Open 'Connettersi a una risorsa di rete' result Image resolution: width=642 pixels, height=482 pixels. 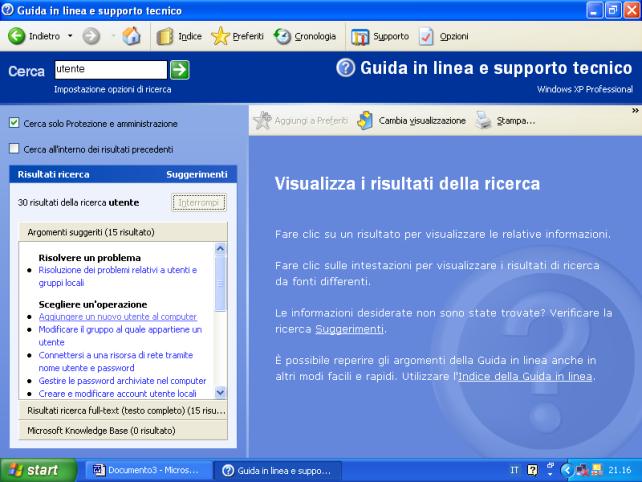tap(115, 362)
